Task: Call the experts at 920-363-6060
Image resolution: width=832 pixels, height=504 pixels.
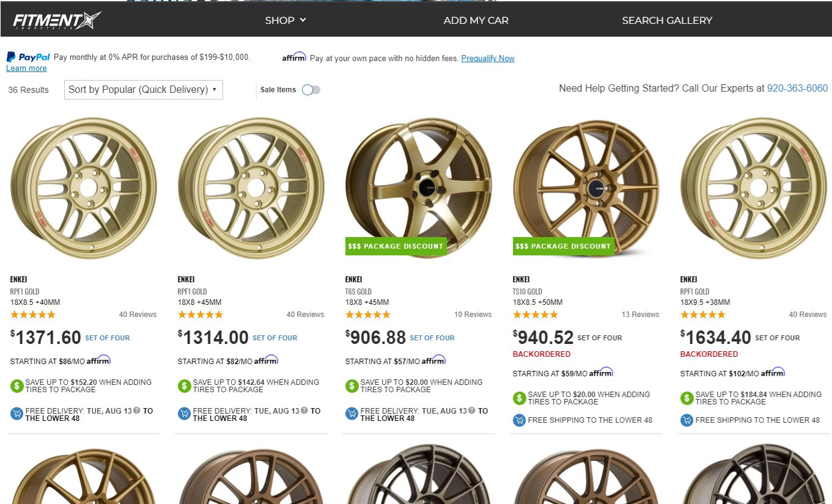Action: [797, 89]
